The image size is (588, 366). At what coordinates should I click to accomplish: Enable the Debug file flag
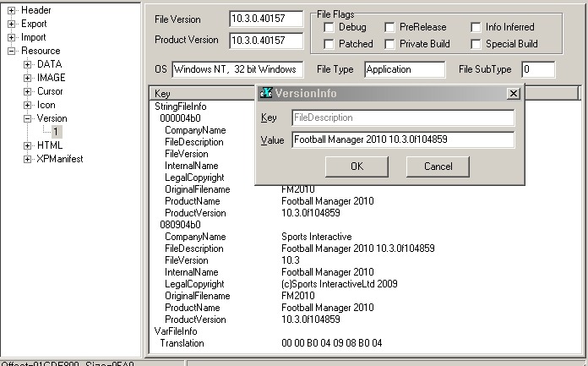329,27
